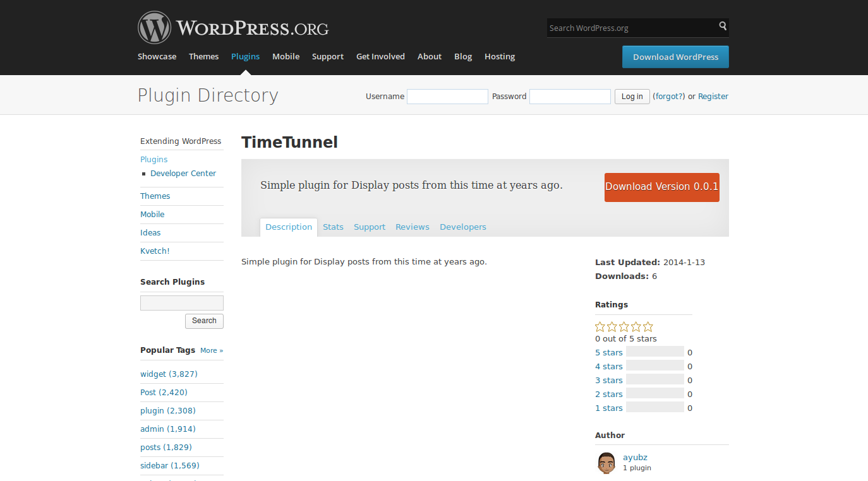Click the ayubz author avatar

[606, 463]
